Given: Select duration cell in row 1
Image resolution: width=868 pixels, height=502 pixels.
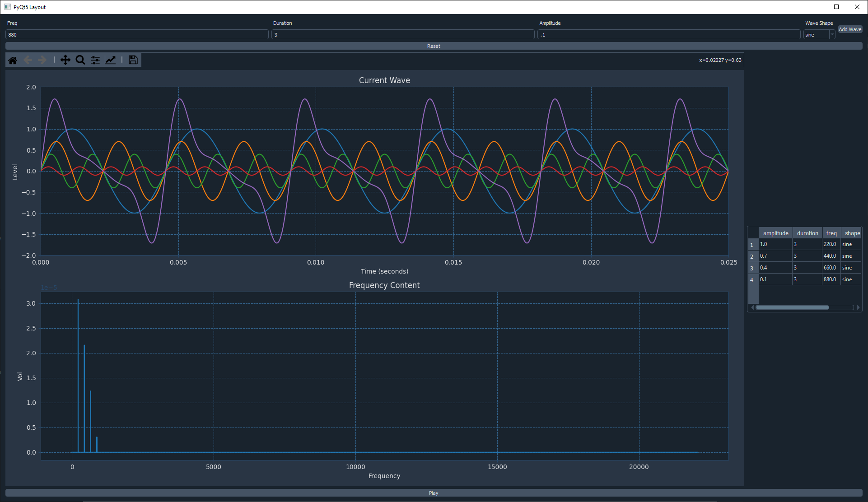Looking at the screenshot, I should (x=807, y=244).
